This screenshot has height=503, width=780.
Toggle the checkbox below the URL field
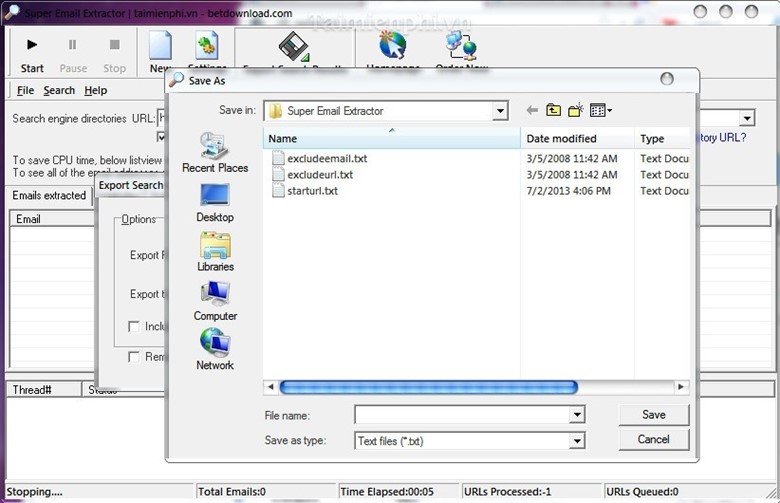click(161, 136)
